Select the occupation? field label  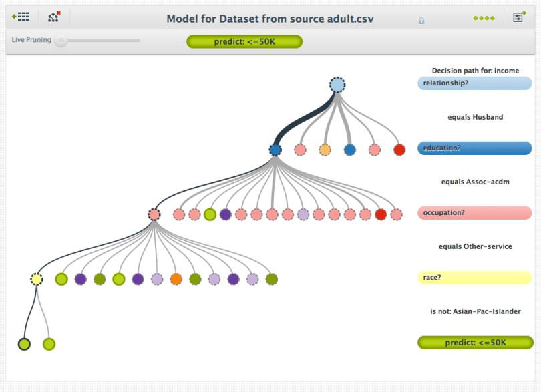click(x=474, y=212)
